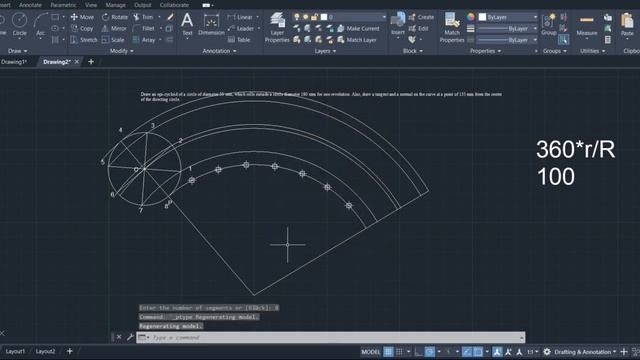Activate Match Properties tool
This screenshot has width=640, height=360.
coord(452,27)
